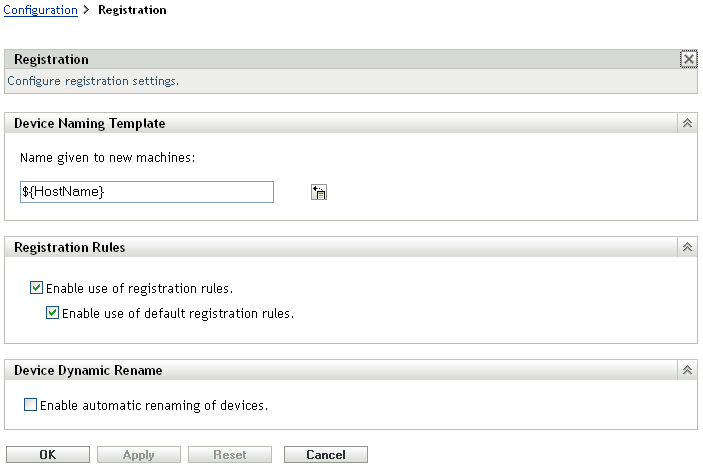Uncheck use of default registration rules
Viewport: 703px width, 470px height.
53,313
